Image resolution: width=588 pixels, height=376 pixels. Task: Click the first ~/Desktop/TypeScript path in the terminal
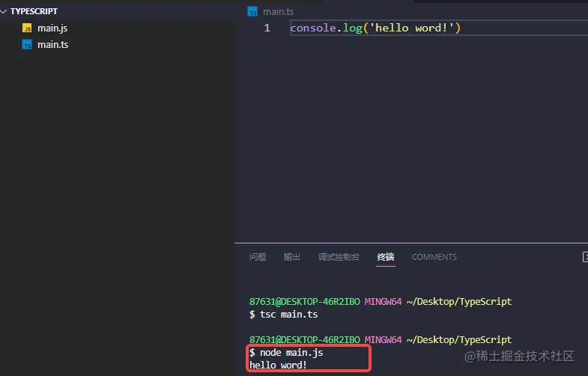459,302
